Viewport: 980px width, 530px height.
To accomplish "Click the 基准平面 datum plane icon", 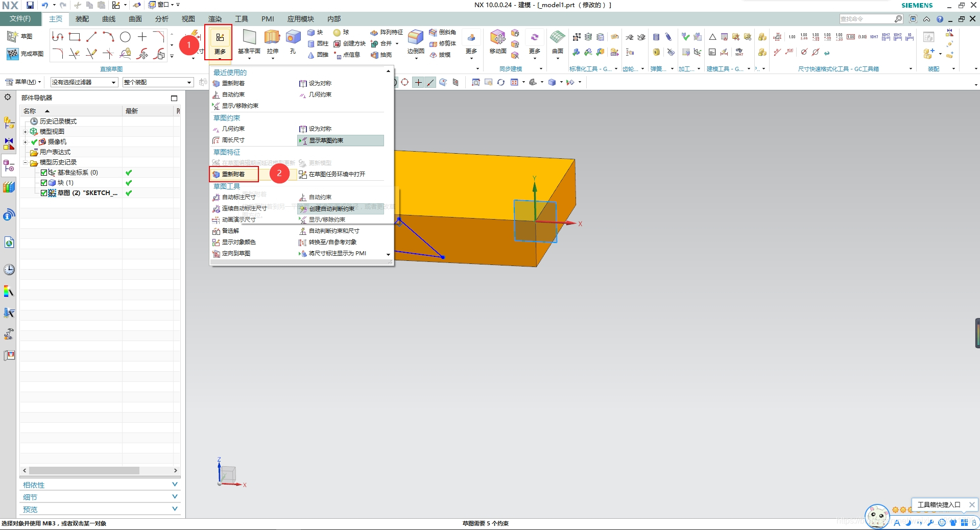I will click(x=249, y=37).
